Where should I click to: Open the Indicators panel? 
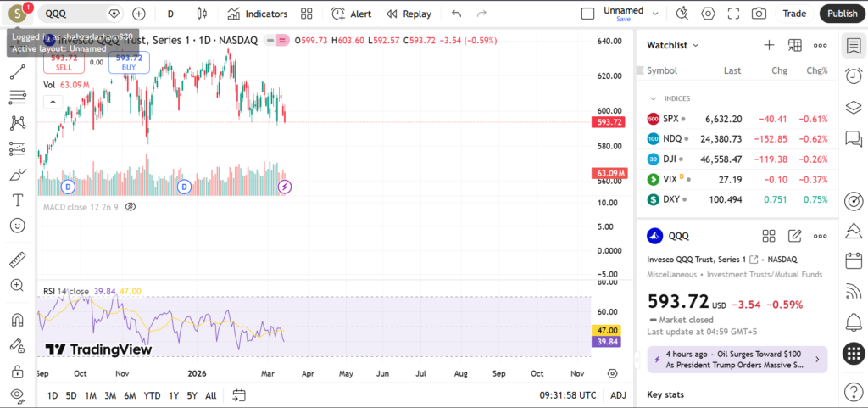pos(258,14)
